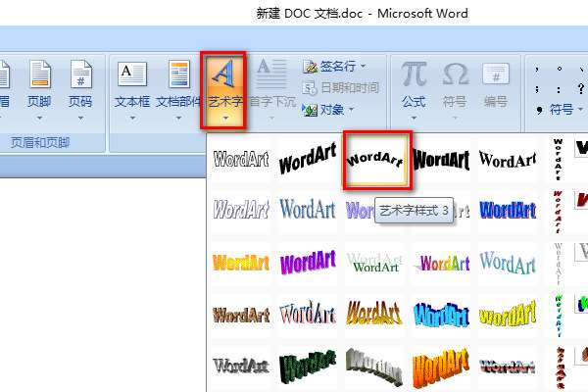
Task: Select the bold blue WordArt in second row
Action: pos(508,210)
